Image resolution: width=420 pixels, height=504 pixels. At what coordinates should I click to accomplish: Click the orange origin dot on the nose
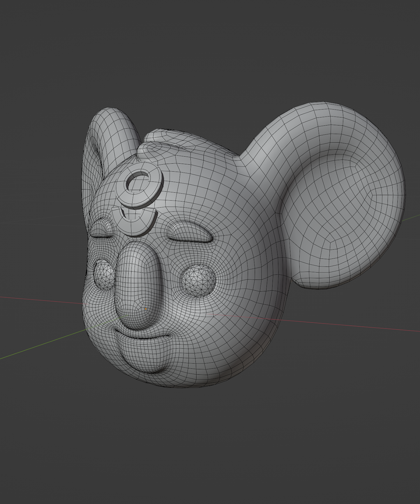click(x=146, y=309)
